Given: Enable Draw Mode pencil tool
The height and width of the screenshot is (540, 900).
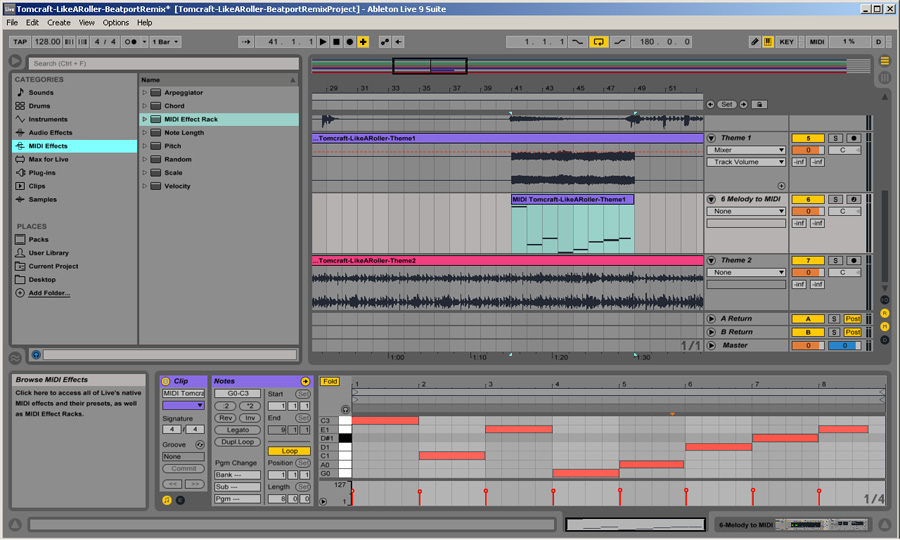Looking at the screenshot, I should [x=755, y=42].
